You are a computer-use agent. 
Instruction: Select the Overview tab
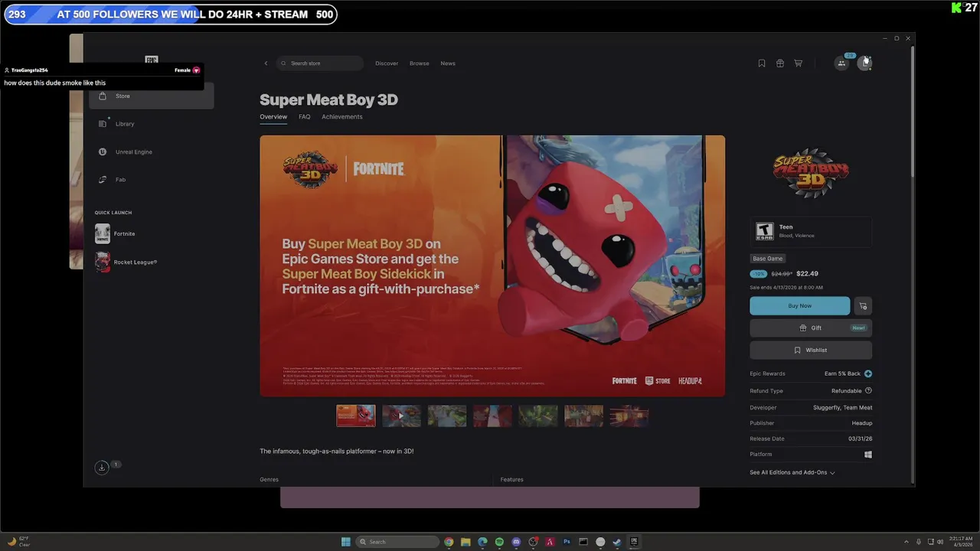(273, 117)
